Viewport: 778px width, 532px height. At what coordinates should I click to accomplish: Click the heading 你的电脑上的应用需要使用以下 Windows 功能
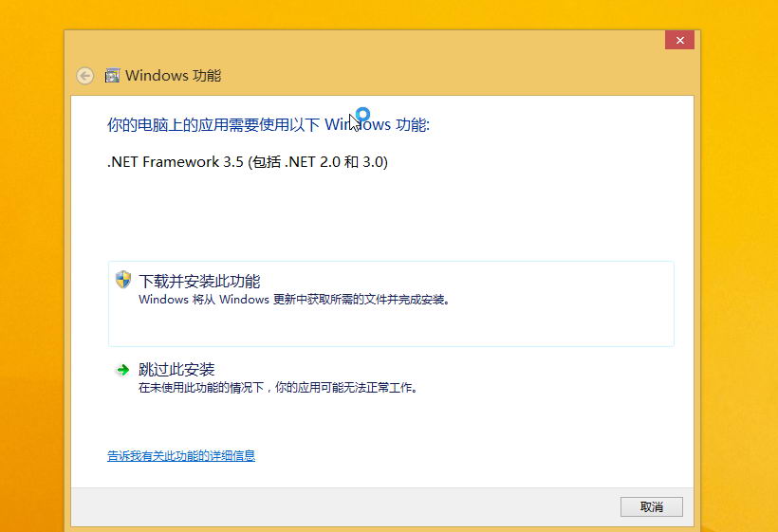tap(269, 124)
